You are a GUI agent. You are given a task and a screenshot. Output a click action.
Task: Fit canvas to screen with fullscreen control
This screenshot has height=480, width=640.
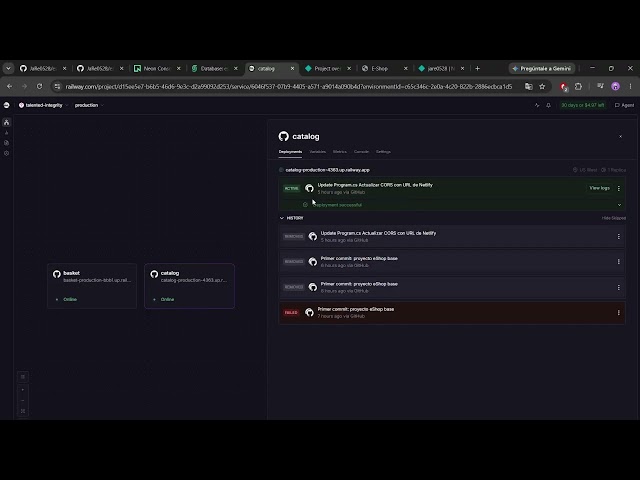pyautogui.click(x=23, y=411)
